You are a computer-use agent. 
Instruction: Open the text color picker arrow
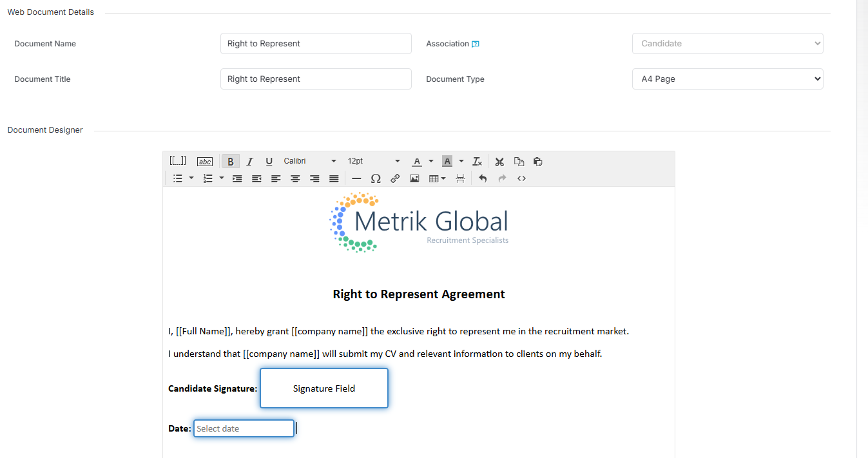click(431, 161)
